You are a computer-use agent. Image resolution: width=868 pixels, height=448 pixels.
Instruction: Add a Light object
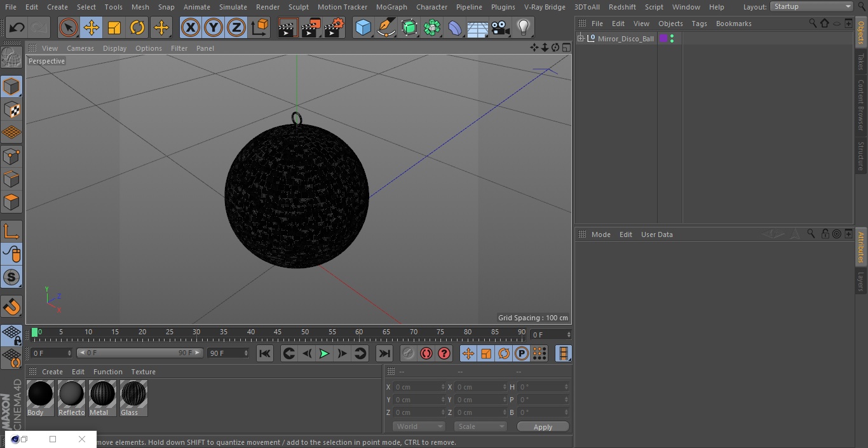pyautogui.click(x=524, y=27)
